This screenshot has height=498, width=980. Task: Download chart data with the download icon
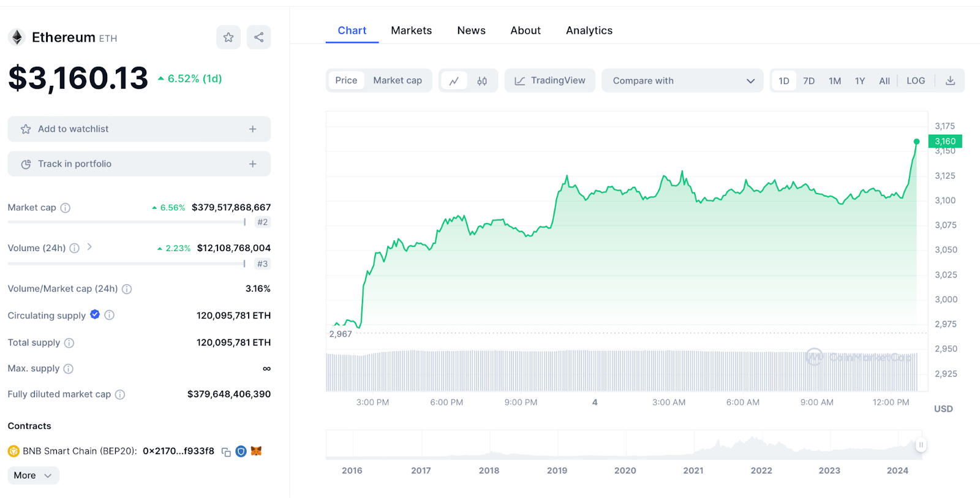951,81
